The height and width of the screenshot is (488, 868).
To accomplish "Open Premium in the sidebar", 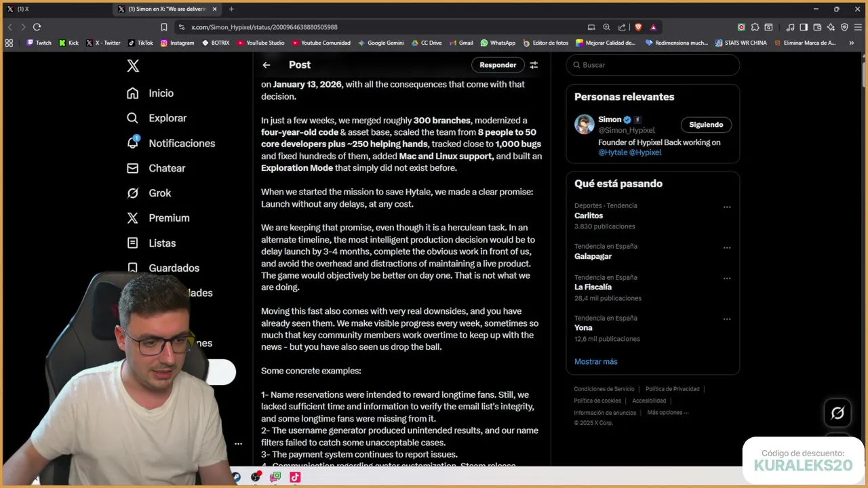I will click(158, 218).
